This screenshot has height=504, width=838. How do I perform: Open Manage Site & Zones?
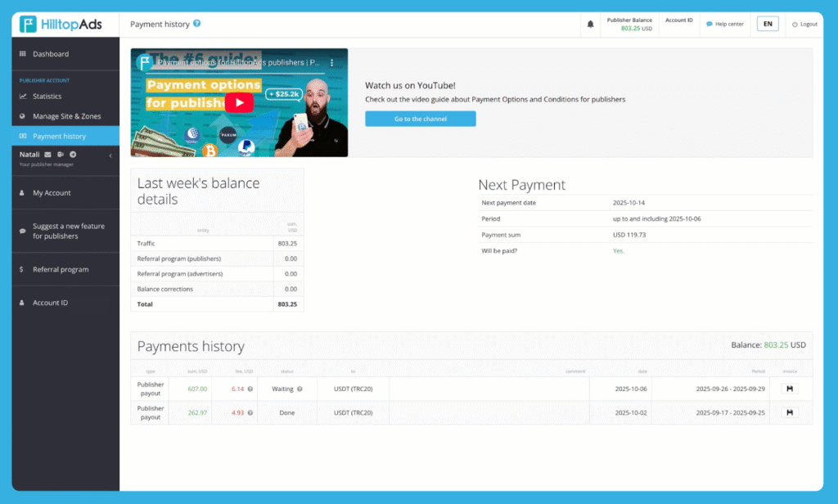(x=66, y=116)
